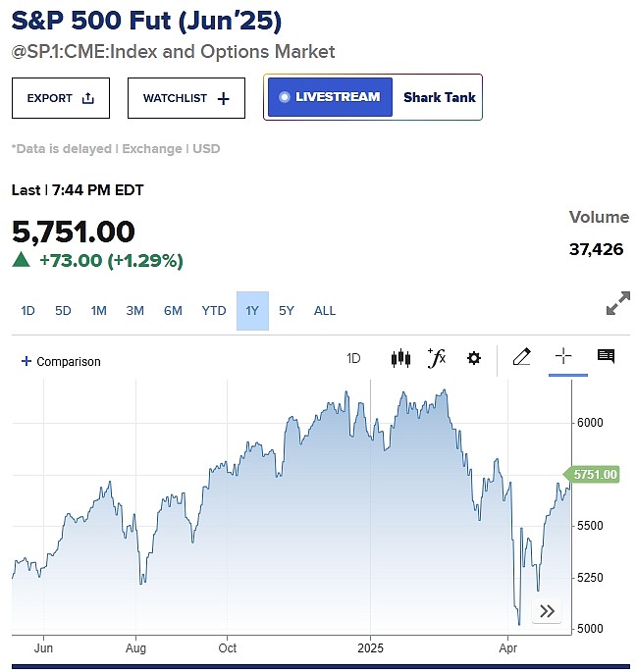Click the export share icon
Viewport: 636px width, 672px height.
[x=88, y=98]
